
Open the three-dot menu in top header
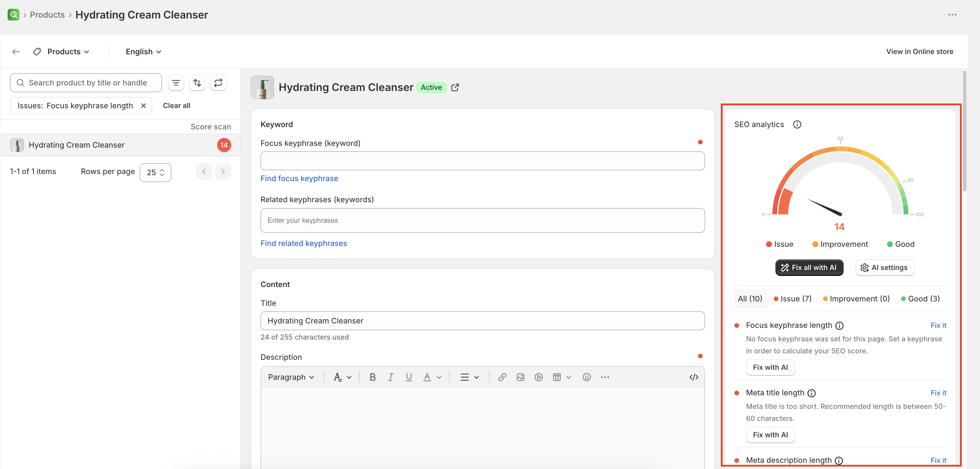tap(952, 15)
